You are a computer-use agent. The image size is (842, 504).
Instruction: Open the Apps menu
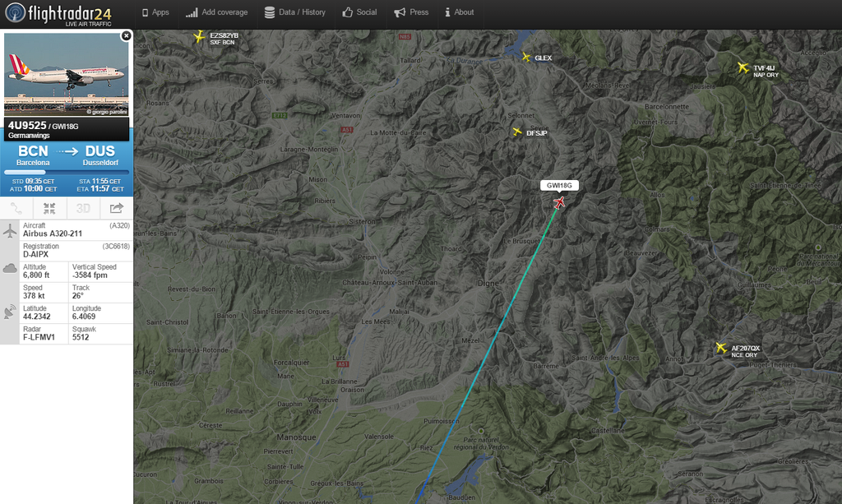155,12
